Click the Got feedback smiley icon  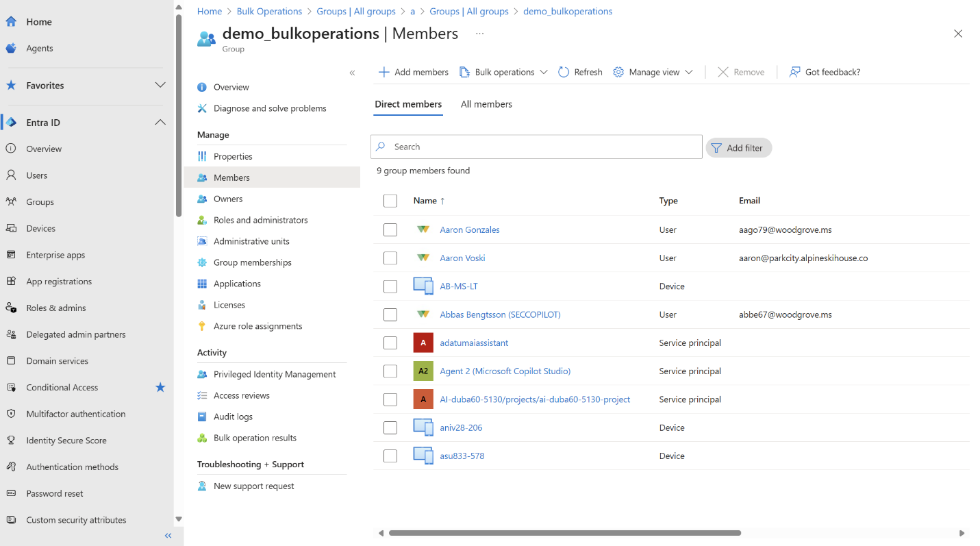click(794, 72)
